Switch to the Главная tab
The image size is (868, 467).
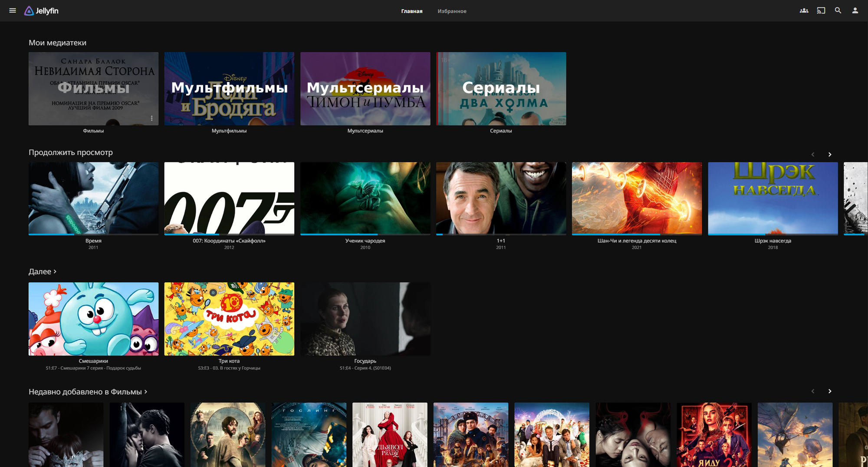(x=412, y=11)
